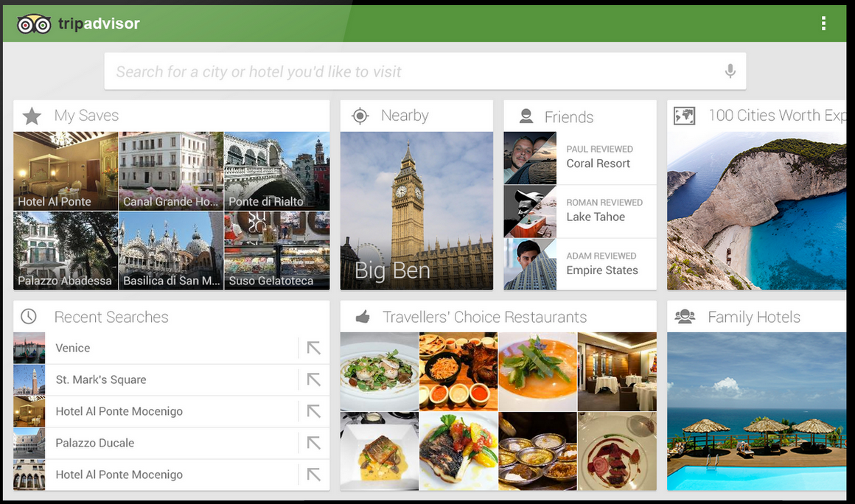Open the Ponte di Rialto saved thumbnail
855x504 pixels.
[277, 171]
